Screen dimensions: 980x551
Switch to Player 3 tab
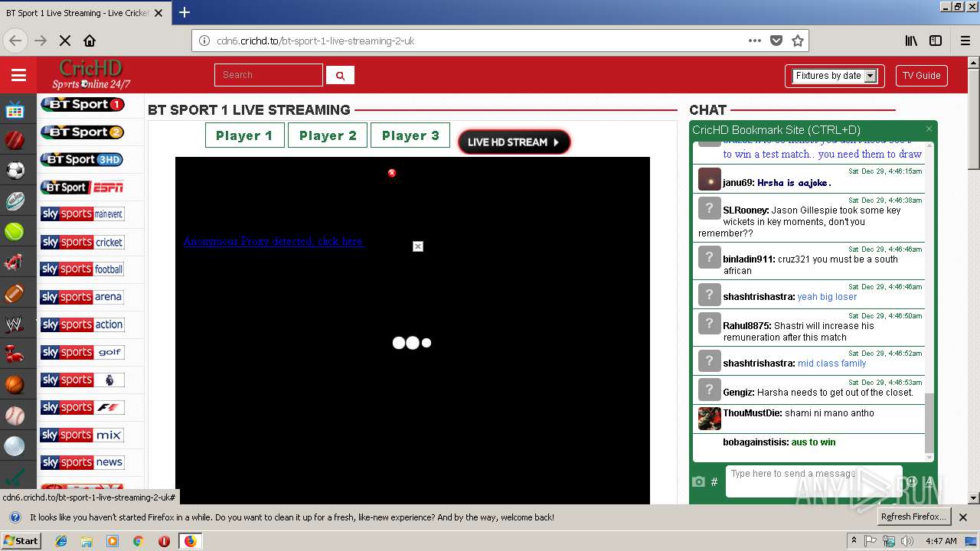point(410,135)
